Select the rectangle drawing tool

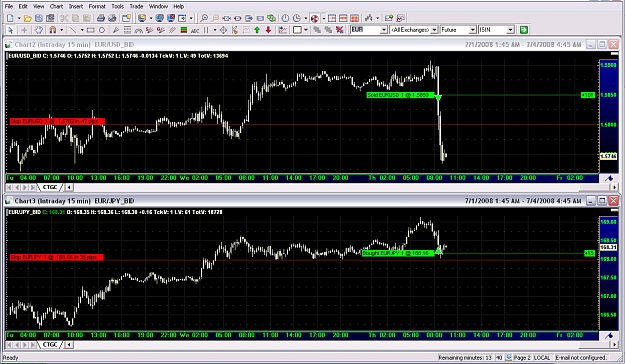pos(91,30)
